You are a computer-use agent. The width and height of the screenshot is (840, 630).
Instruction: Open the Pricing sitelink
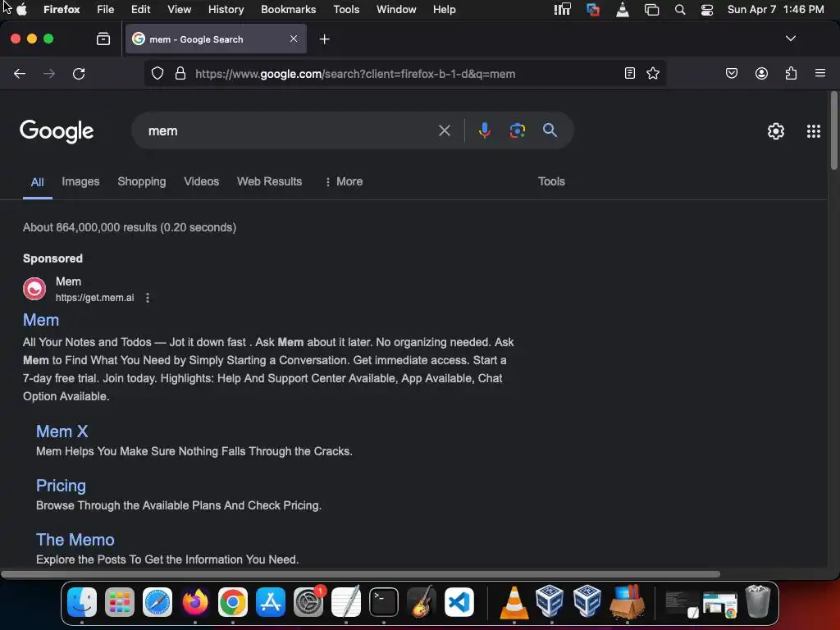coord(61,486)
